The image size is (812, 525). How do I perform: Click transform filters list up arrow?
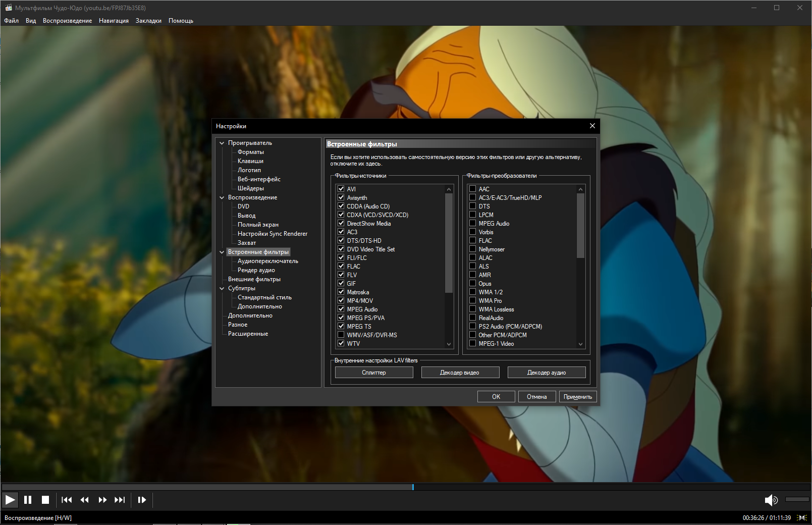click(x=580, y=189)
